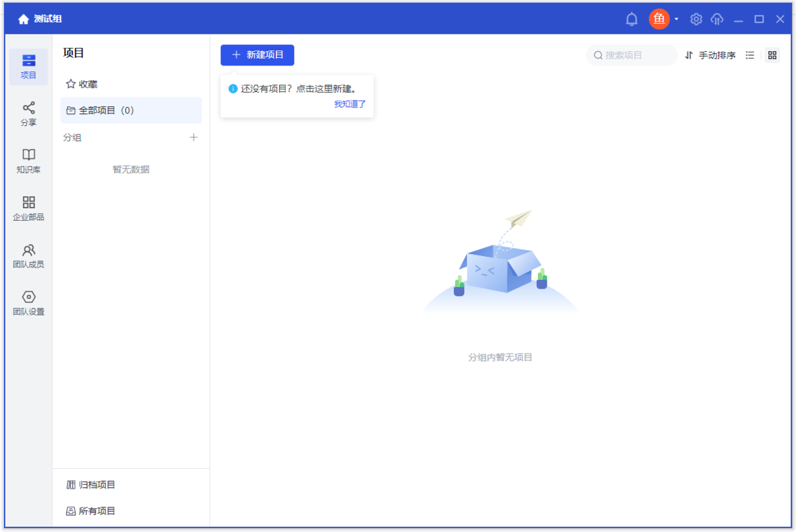796x532 pixels.
Task: Dismiss the tip with 我知道了
Action: click(350, 104)
